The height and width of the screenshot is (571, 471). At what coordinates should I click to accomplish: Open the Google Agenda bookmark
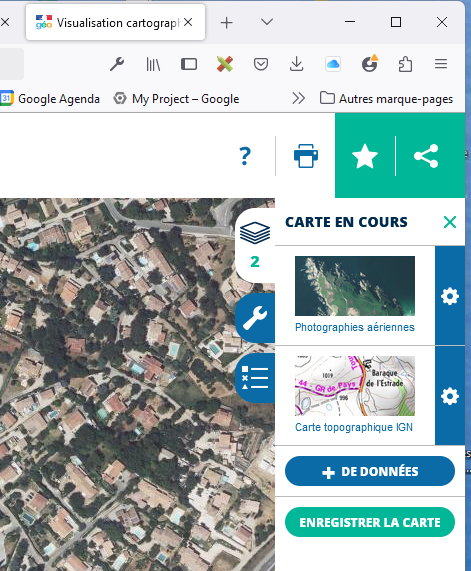coord(50,99)
